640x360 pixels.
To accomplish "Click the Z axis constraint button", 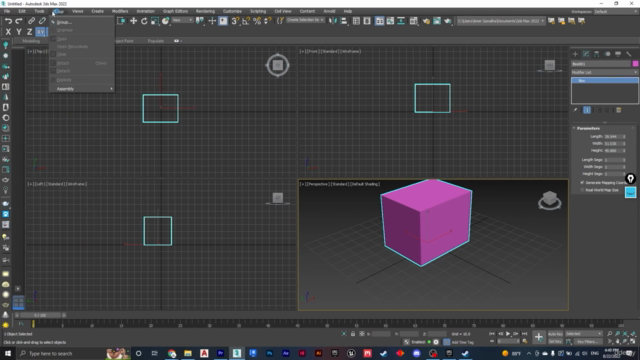I will click(x=29, y=31).
